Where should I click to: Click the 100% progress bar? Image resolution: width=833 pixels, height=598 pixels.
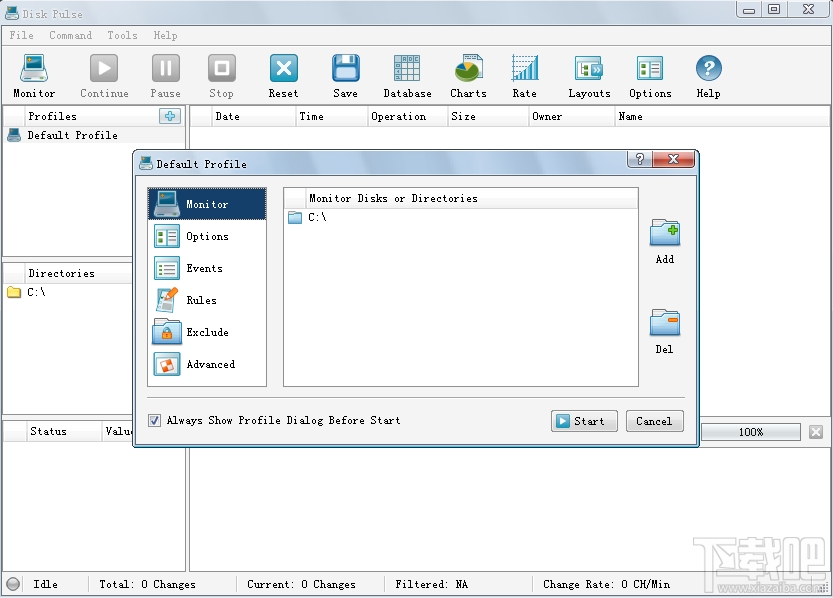[x=751, y=432]
